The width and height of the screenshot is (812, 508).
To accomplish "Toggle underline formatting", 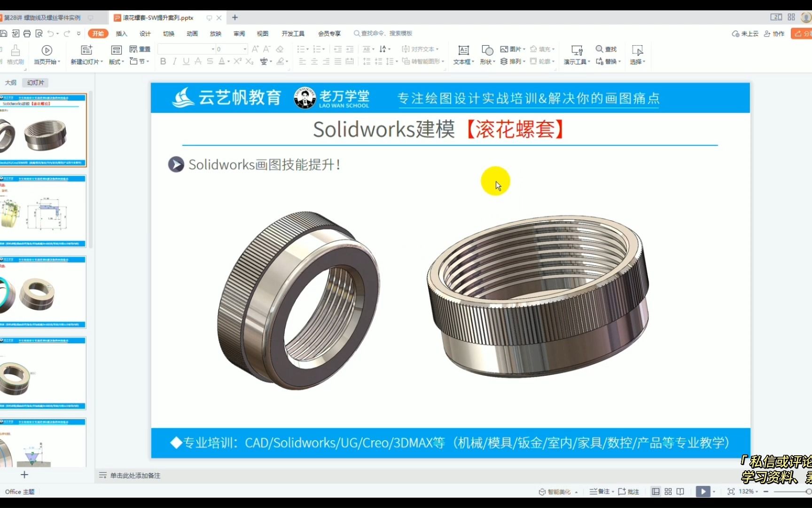I will 186,62.
